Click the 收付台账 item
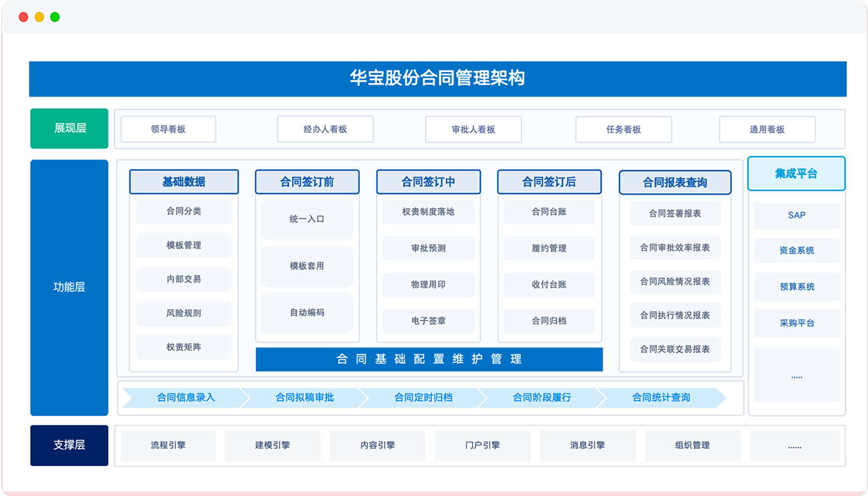This screenshot has height=496, width=868. tap(549, 284)
